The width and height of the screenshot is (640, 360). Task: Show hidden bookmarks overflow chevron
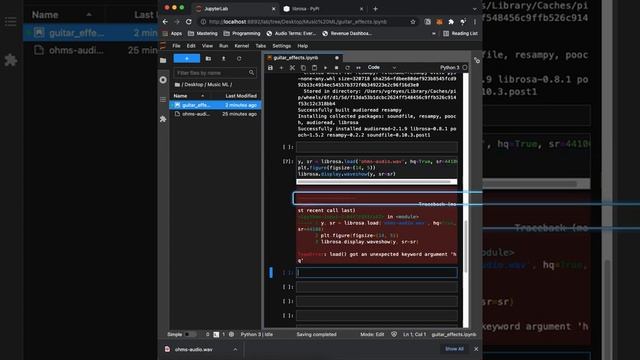(433, 33)
